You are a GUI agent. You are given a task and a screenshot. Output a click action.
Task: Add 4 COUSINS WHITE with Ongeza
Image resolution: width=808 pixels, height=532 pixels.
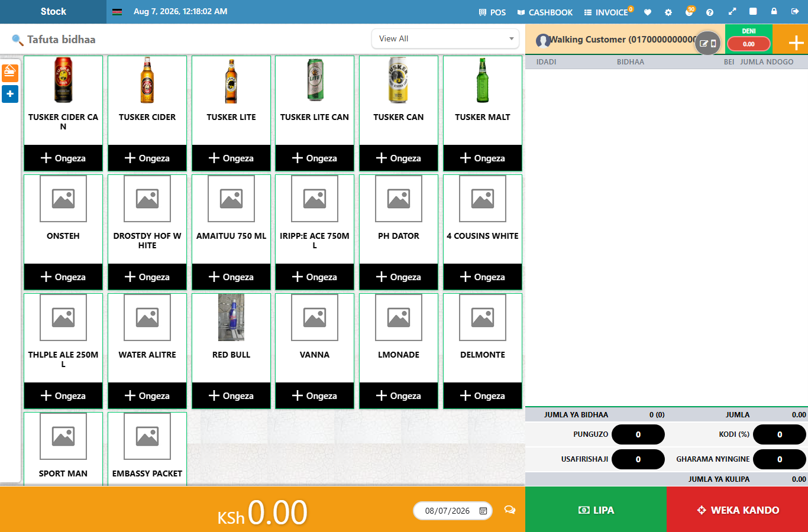[483, 277]
